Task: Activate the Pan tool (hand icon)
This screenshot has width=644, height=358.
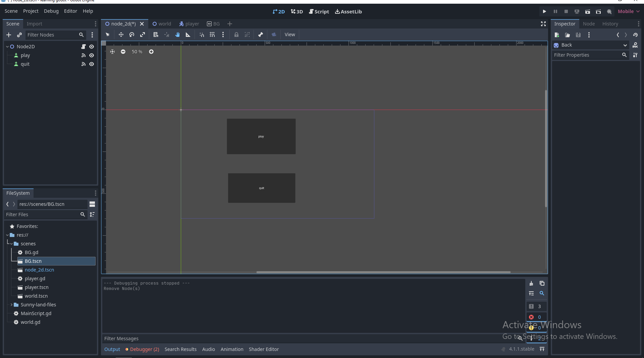Action: 177,35
